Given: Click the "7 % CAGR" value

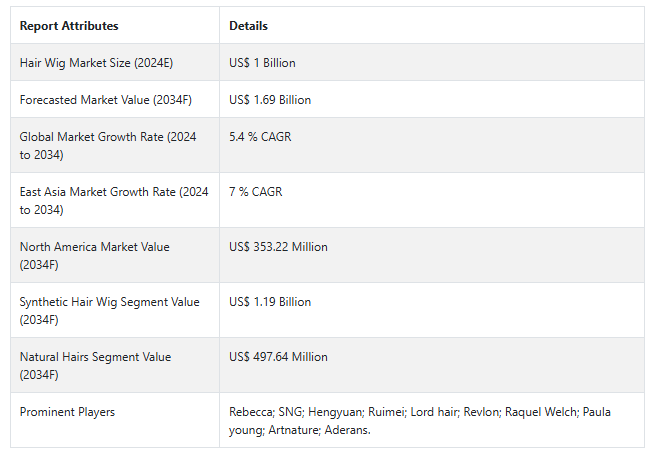Looking at the screenshot, I should click(255, 192).
